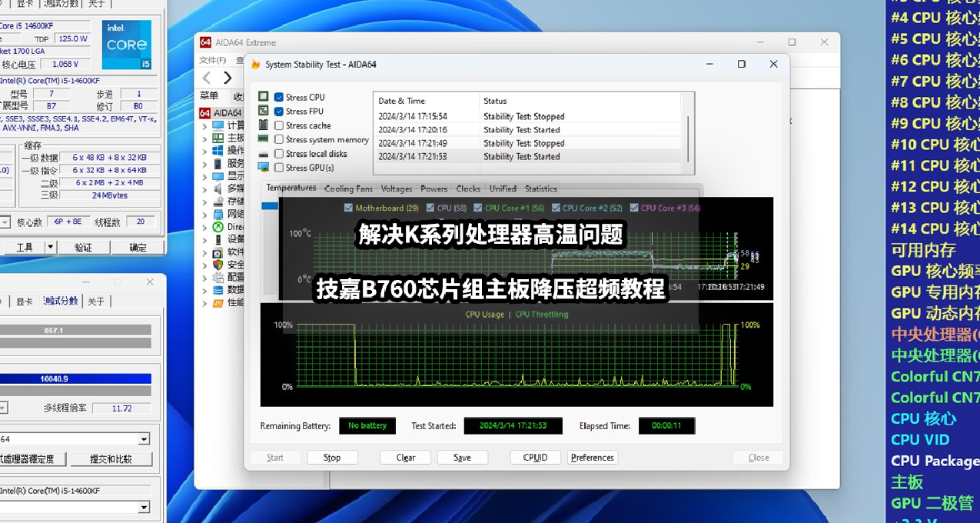Enable the Stress local disks checkbox
The image size is (980, 523).
pyautogui.click(x=279, y=154)
